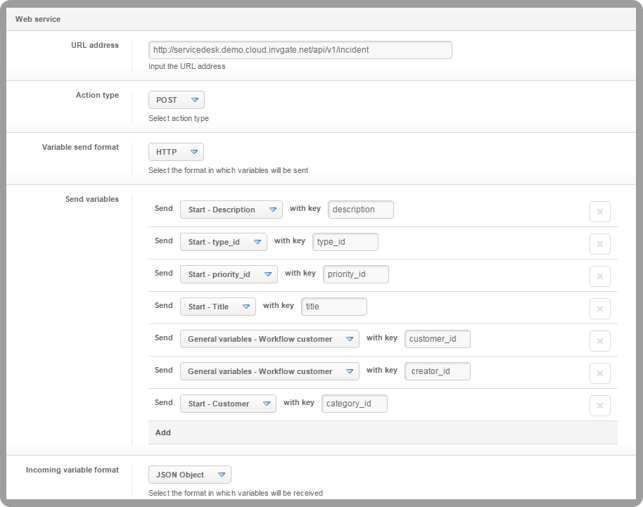Delete the title send variable row

click(600, 309)
